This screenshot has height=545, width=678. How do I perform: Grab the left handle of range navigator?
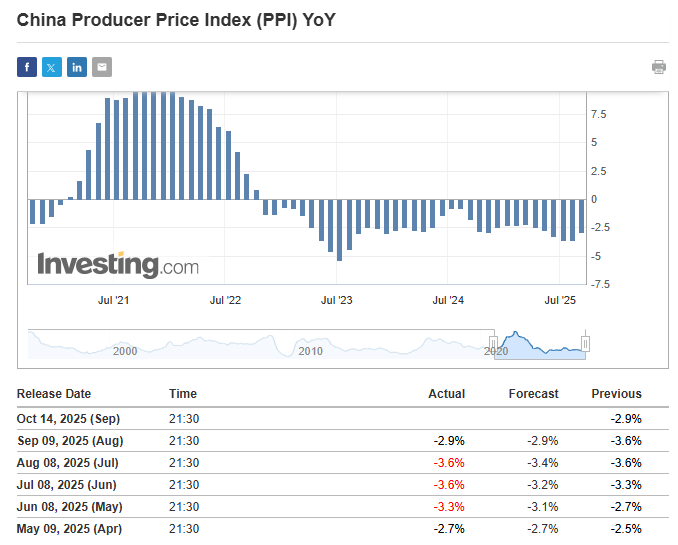(493, 343)
